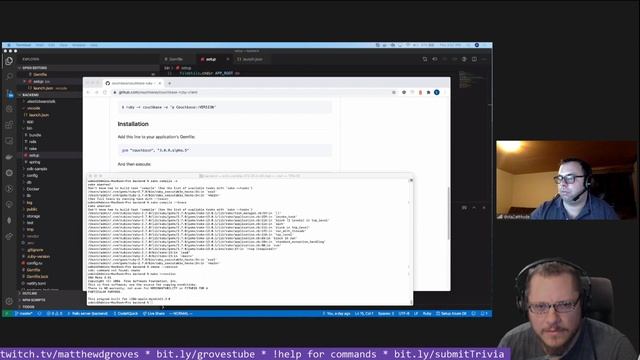Open the Apple menu
This screenshot has height=360, width=640.
tap(9, 45)
